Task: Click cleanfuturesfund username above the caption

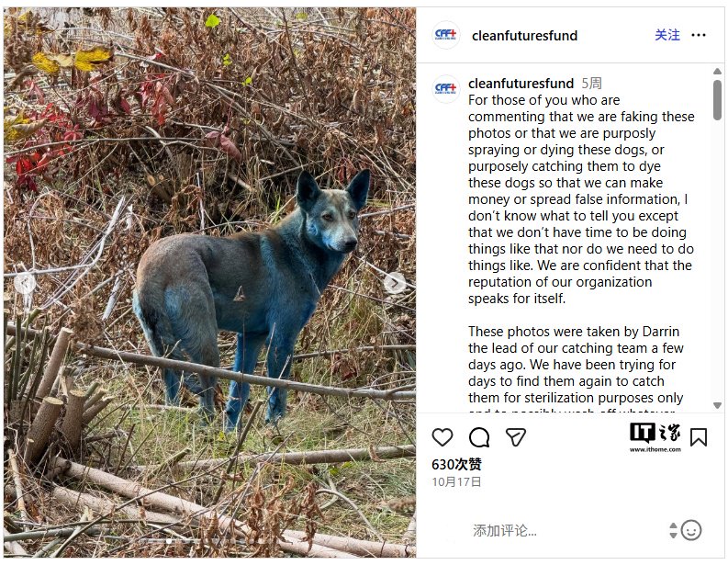Action: coord(521,84)
